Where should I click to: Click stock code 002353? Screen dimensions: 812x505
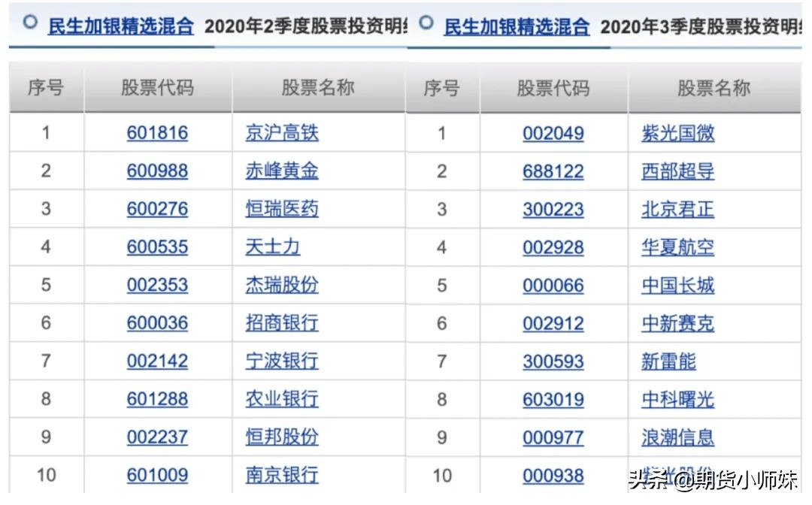157,285
